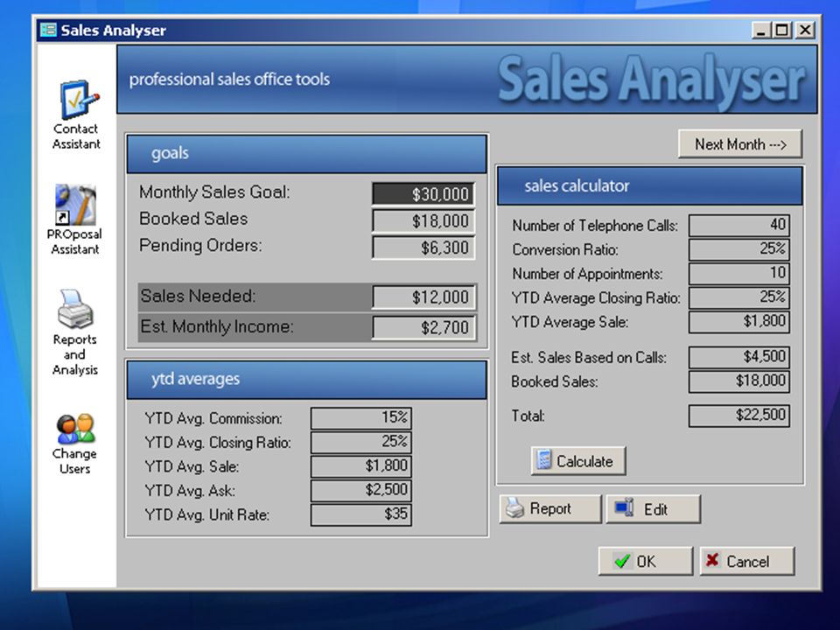Image resolution: width=840 pixels, height=630 pixels.
Task: Click the Change Users icon
Action: click(75, 429)
